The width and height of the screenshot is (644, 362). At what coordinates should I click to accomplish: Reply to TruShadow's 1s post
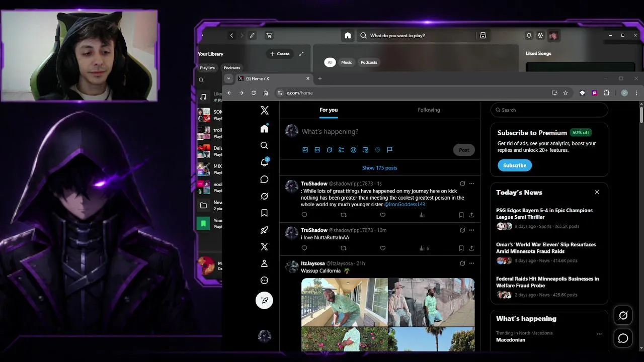(x=304, y=215)
